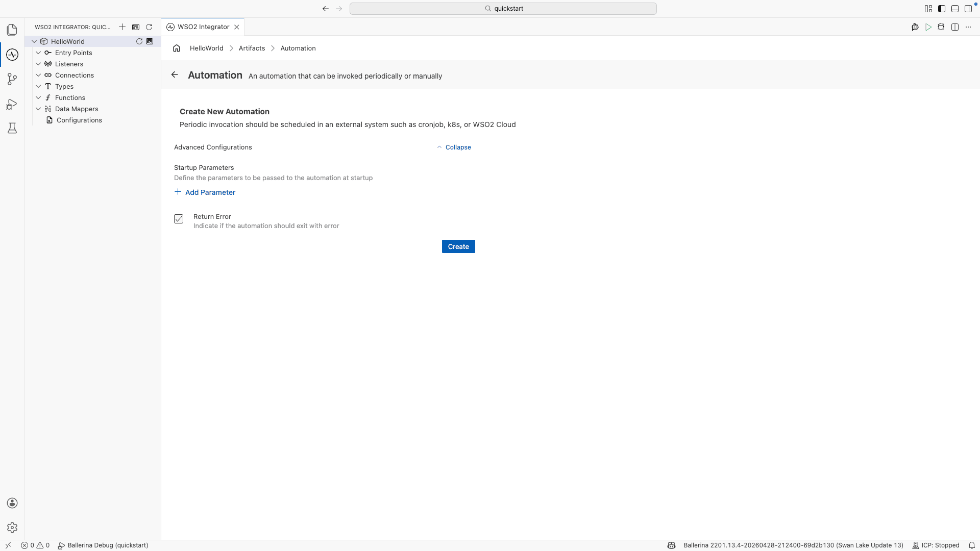Click the overview icon in WSO2 Integrator panel header
This screenshot has height=551, width=980.
click(136, 27)
